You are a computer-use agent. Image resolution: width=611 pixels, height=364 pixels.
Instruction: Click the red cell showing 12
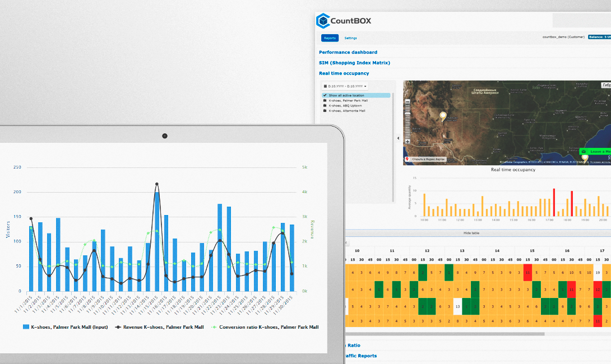598,290
